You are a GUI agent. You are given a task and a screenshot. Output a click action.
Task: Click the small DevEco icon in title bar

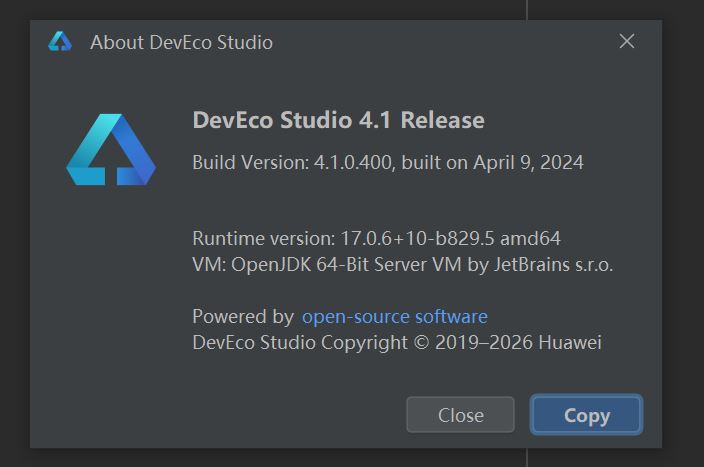60,41
